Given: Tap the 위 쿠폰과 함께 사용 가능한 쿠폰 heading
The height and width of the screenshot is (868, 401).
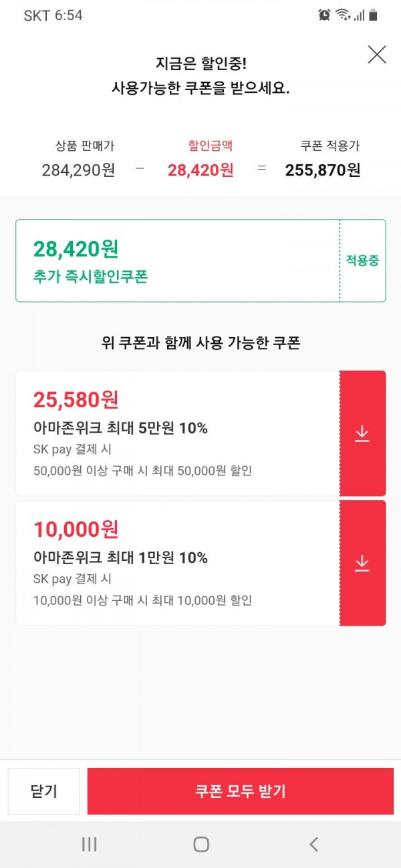Looking at the screenshot, I should 200,343.
